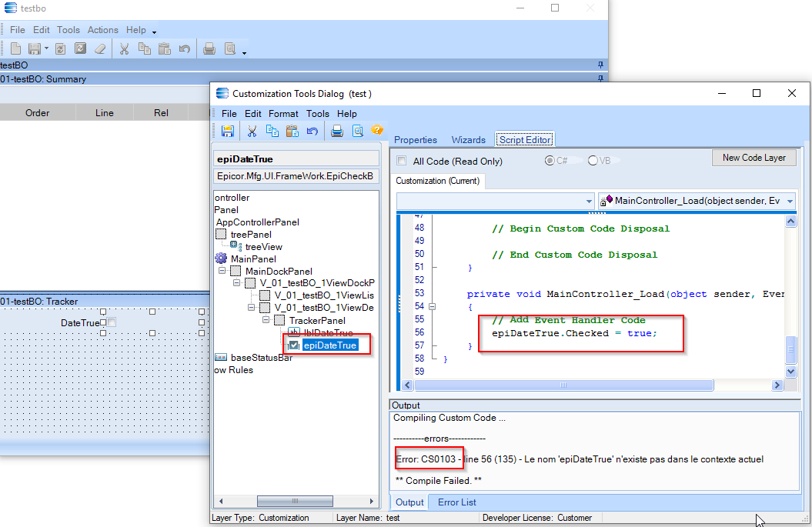Click the Print icon in testbo toolbar
Screen dimensions: 812x527
[209, 48]
